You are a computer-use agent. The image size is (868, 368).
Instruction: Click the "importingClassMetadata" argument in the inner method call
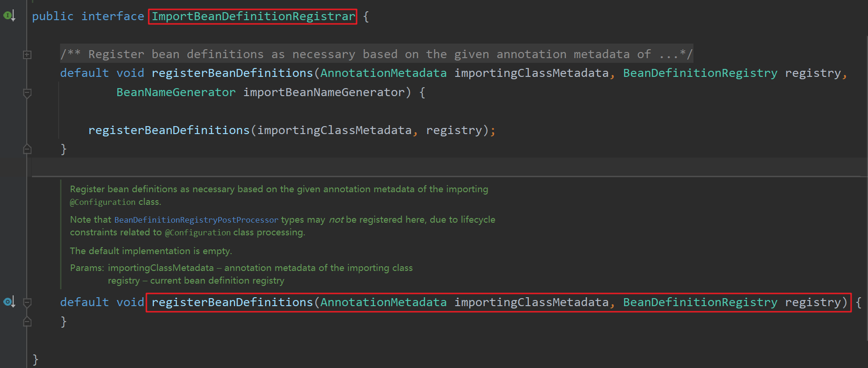pyautogui.click(x=335, y=130)
